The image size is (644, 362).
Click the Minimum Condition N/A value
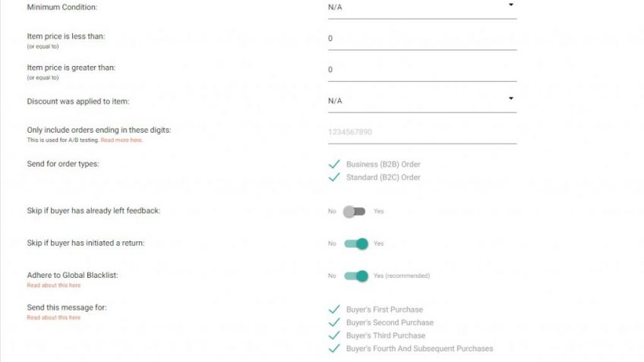pyautogui.click(x=335, y=8)
